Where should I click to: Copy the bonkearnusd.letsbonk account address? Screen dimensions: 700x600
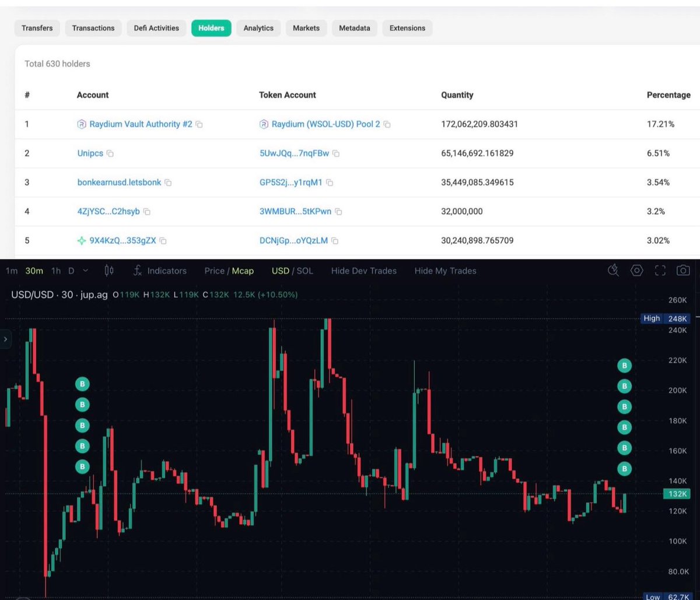[168, 183]
